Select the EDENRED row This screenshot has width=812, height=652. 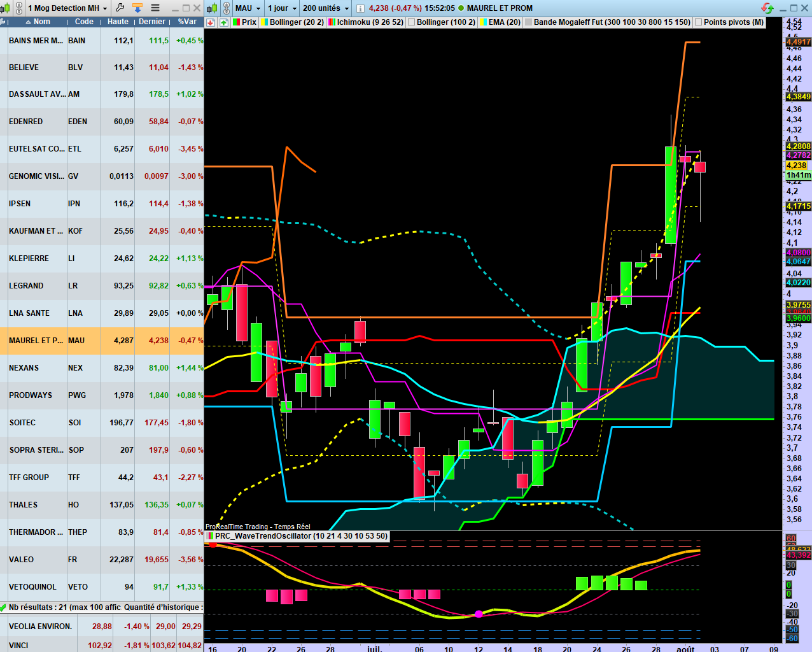[102, 121]
